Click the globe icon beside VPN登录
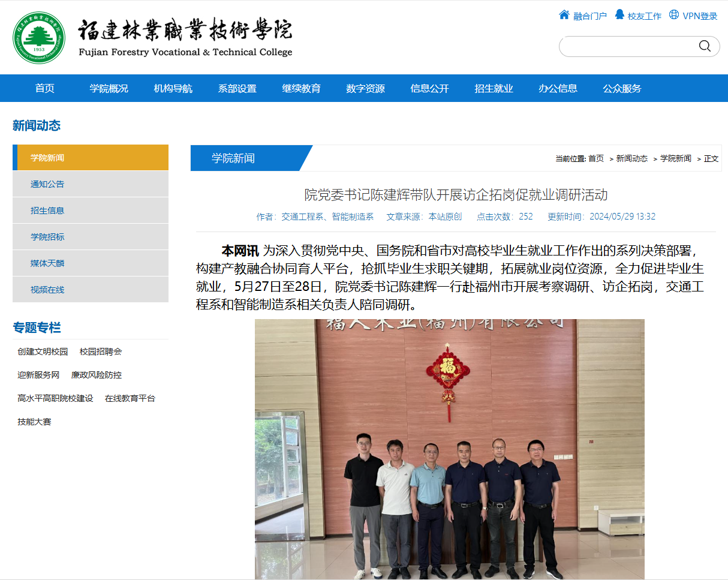 coord(674,15)
